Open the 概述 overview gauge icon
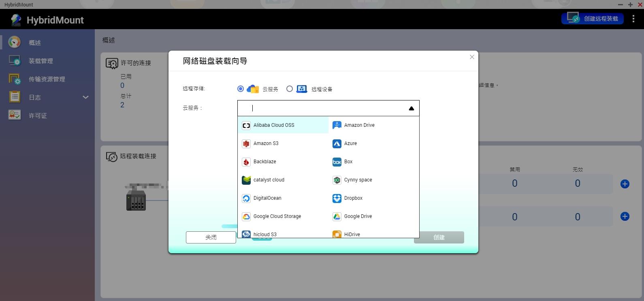The height and width of the screenshot is (301, 644). click(14, 42)
